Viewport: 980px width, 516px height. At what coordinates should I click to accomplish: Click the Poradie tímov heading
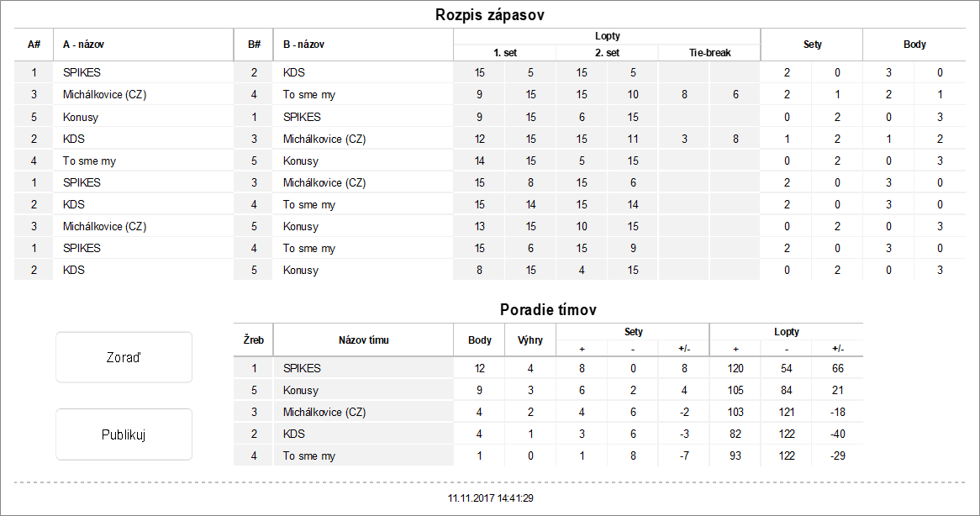click(548, 309)
